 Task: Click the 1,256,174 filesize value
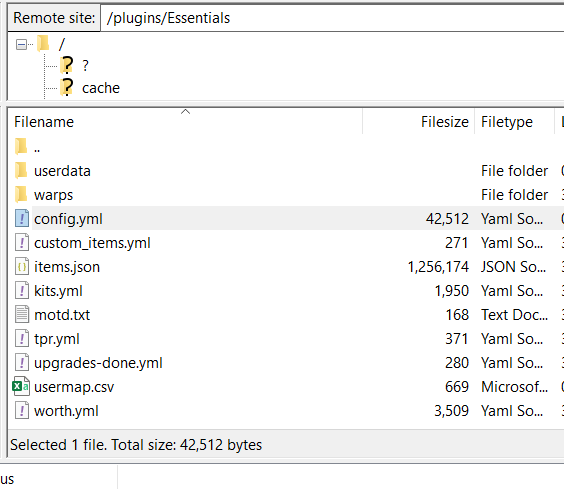tap(438, 267)
